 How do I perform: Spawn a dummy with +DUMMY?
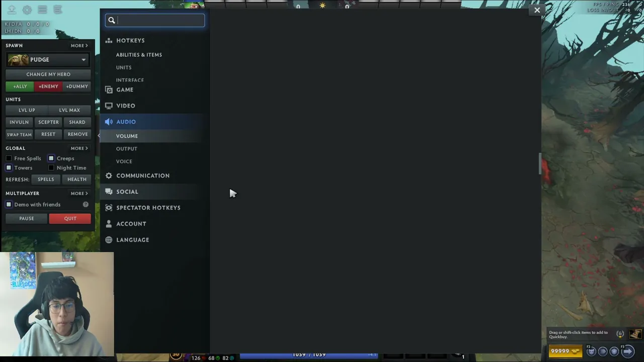click(77, 86)
